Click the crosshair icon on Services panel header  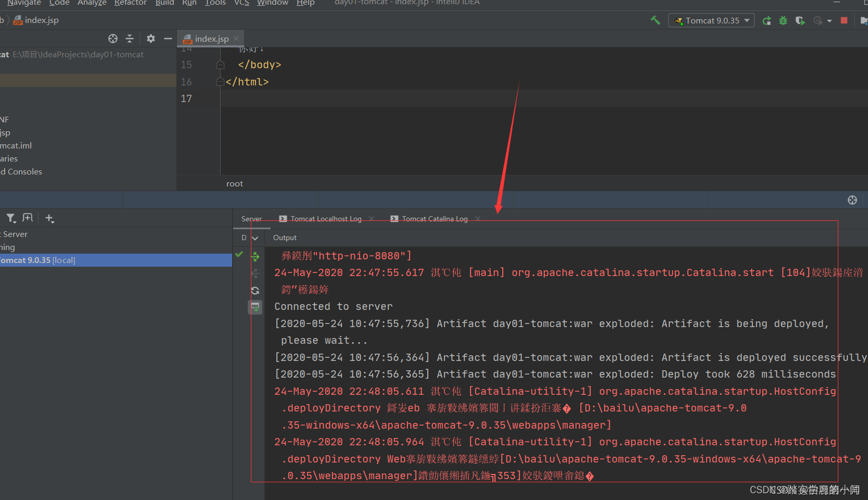click(x=852, y=200)
